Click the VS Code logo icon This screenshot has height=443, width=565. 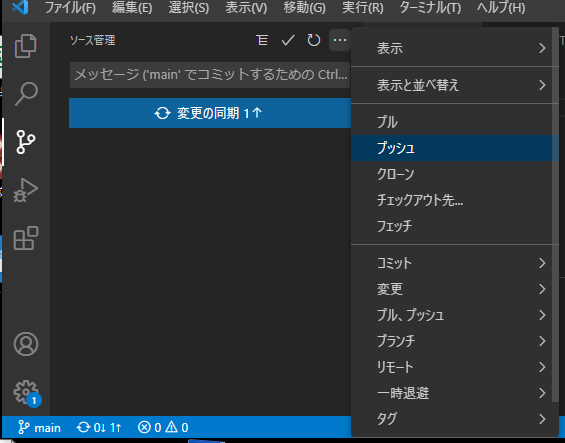pos(20,7)
